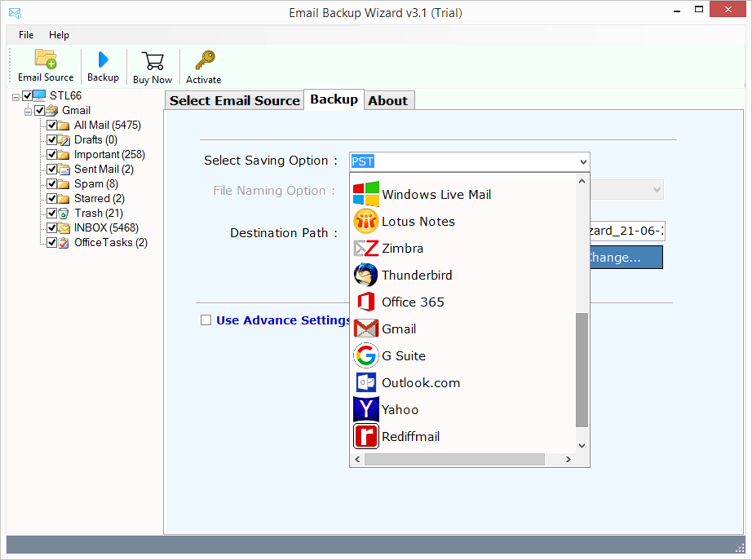Click the Backup play arrow icon

(x=103, y=60)
